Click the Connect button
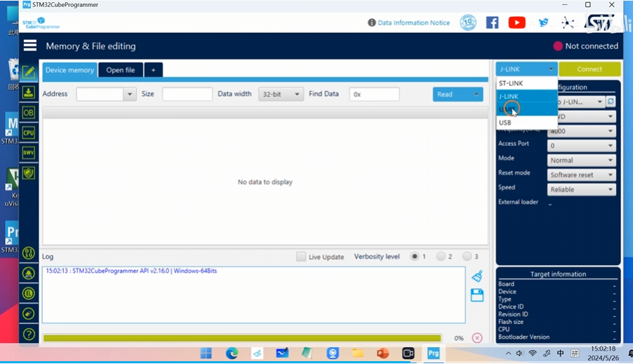Screen dimensions: 633x364 pyautogui.click(x=589, y=69)
